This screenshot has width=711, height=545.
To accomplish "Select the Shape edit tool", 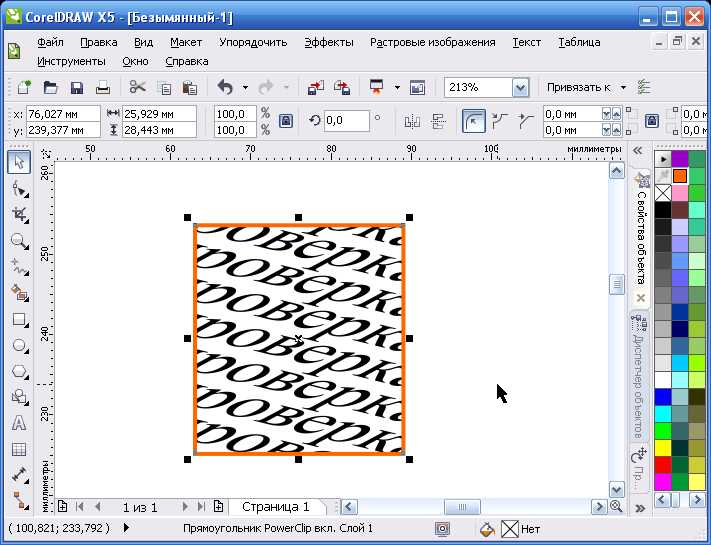I will pyautogui.click(x=19, y=189).
